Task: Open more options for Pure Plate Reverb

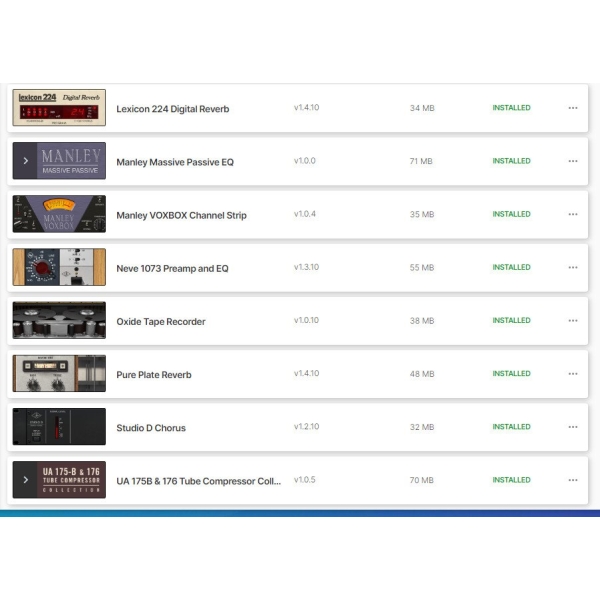Action: tap(572, 374)
